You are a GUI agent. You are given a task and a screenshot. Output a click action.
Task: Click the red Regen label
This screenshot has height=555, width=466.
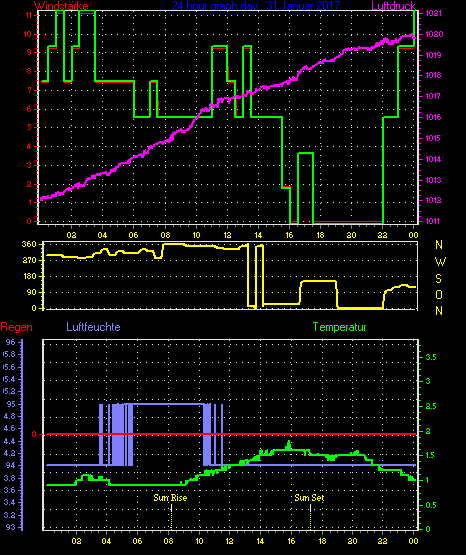[x=16, y=327]
